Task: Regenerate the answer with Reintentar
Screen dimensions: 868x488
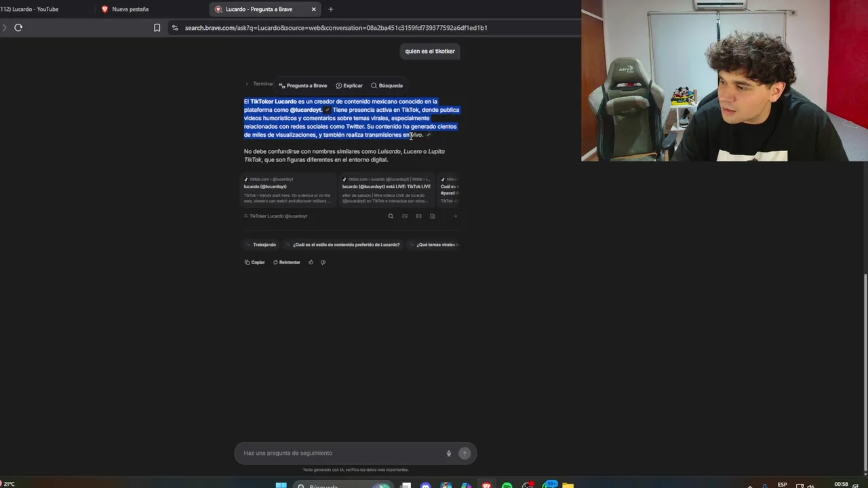Action: (x=287, y=262)
